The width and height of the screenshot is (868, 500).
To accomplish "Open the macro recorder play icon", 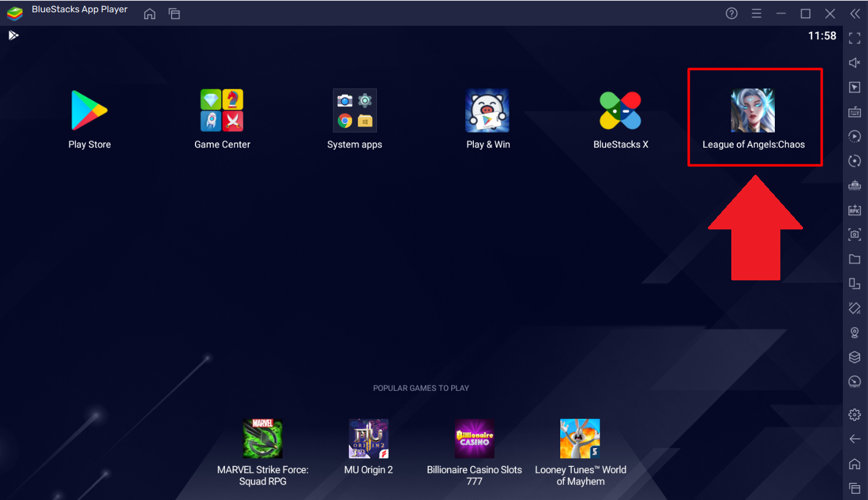I will coord(855,136).
